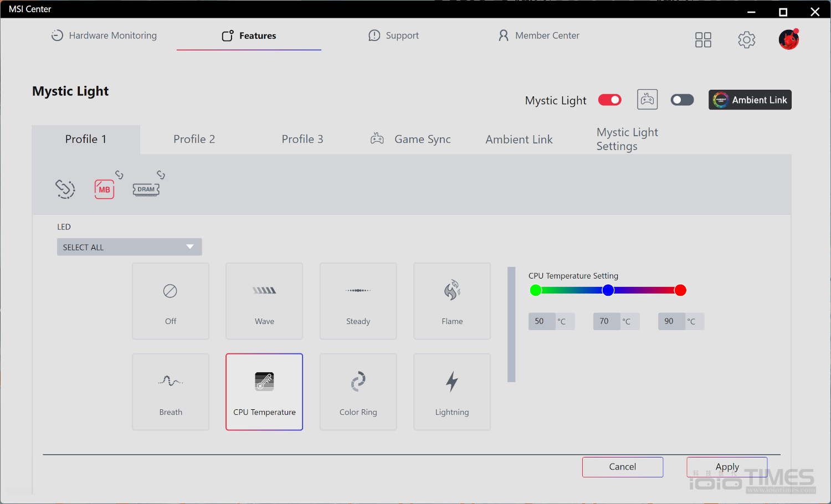This screenshot has width=831, height=504.
Task: Expand the SELECT ALL LED dropdown
Action: pos(129,247)
